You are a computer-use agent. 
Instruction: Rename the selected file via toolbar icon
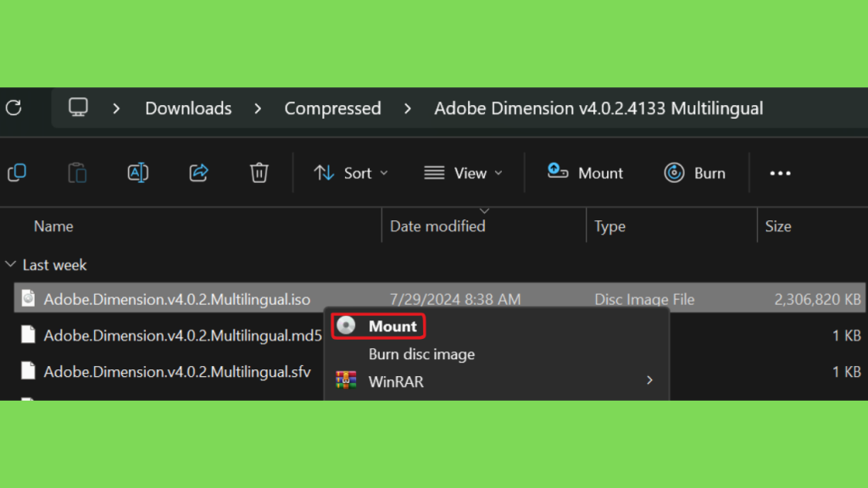coord(138,173)
